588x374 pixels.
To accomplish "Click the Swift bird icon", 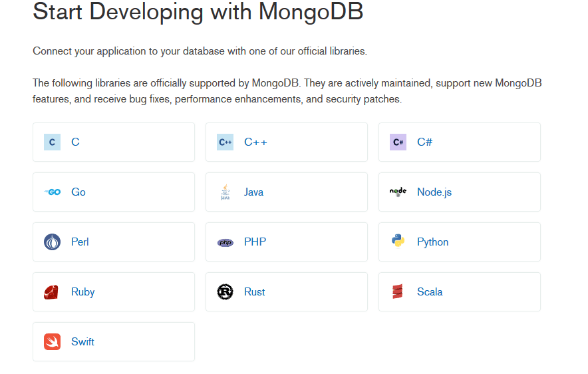I will [x=52, y=341].
